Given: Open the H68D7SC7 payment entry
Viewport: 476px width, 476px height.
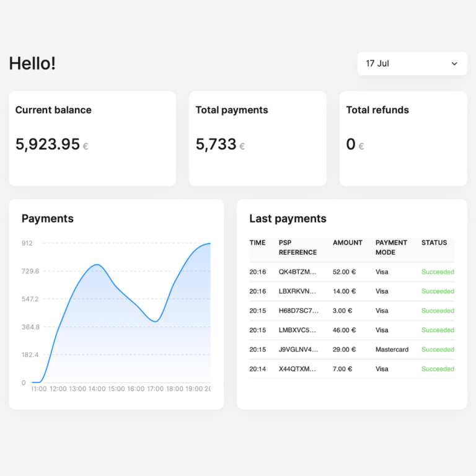Looking at the screenshot, I should click(x=299, y=311).
